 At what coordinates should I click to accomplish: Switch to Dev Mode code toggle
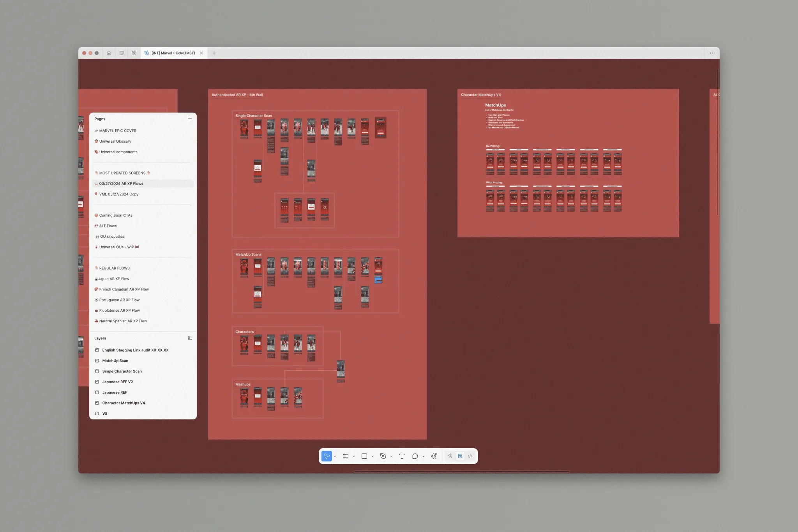point(470,456)
